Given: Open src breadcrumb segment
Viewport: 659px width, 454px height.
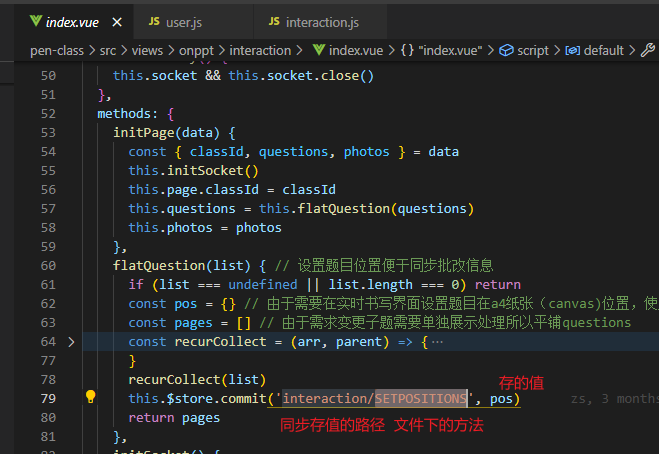Looking at the screenshot, I should click(108, 51).
